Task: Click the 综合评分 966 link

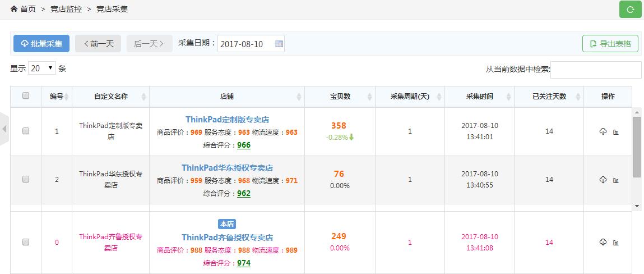Action: [x=244, y=145]
